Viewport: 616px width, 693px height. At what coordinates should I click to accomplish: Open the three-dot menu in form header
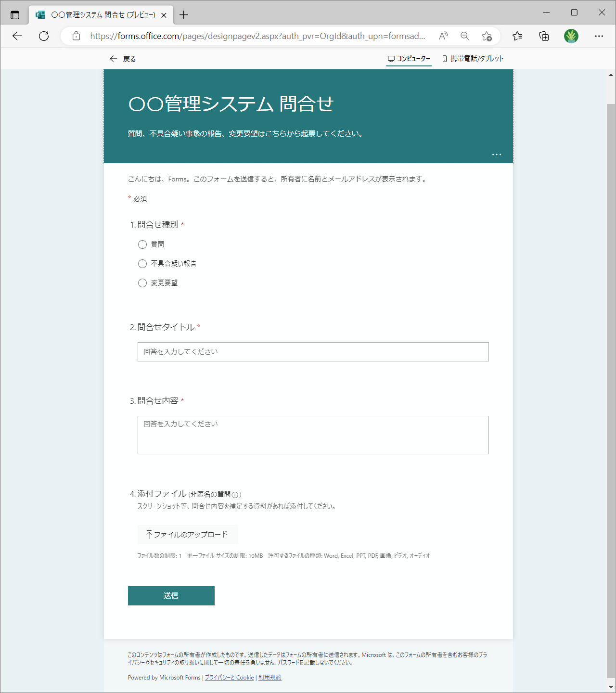497,154
